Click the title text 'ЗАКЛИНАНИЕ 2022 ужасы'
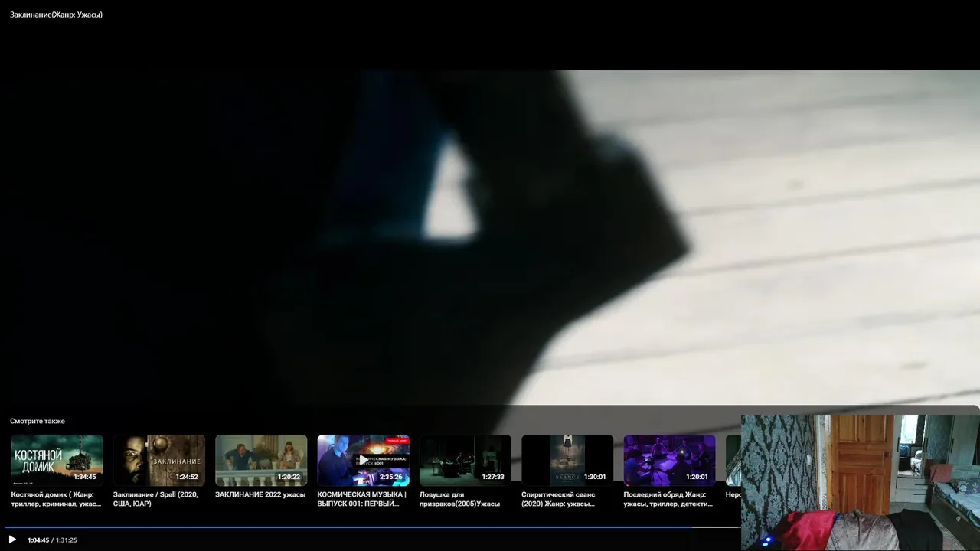This screenshot has height=551, width=980. 260,494
